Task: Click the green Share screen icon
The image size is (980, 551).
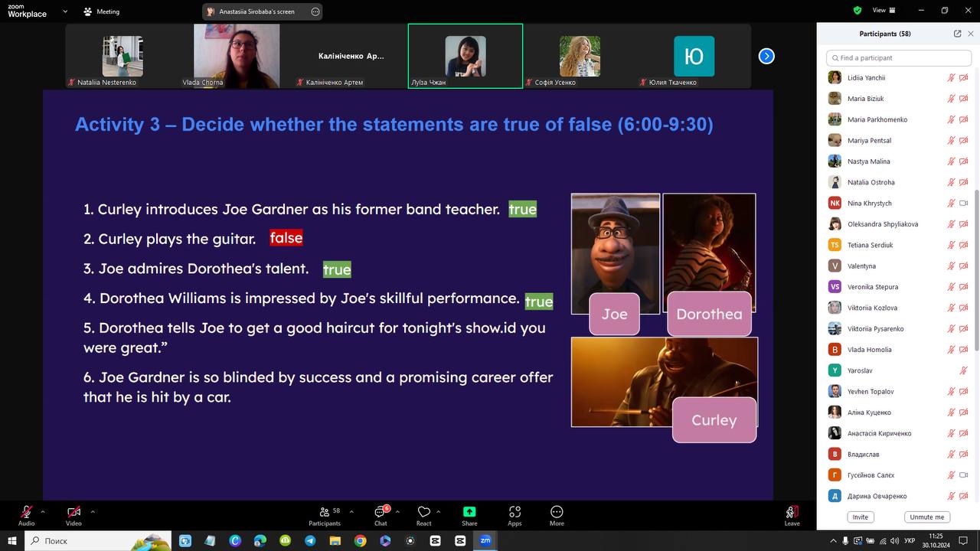Action: point(469,513)
